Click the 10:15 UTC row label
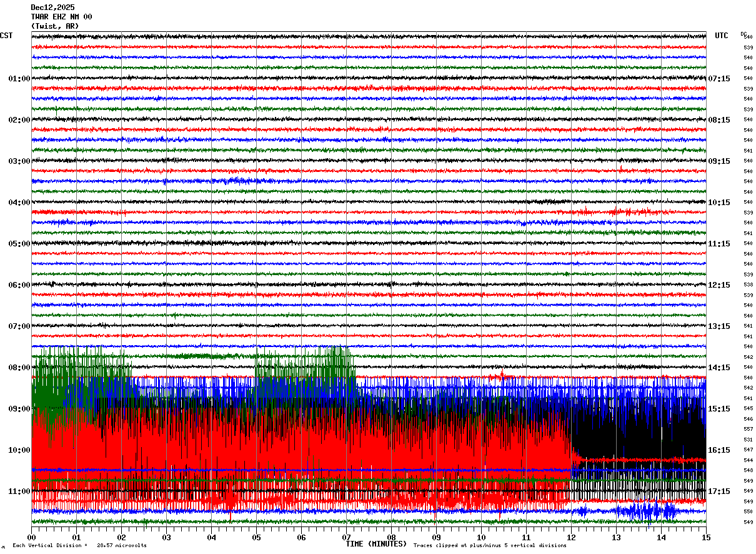Screen dimensions: 756x554 [719, 203]
